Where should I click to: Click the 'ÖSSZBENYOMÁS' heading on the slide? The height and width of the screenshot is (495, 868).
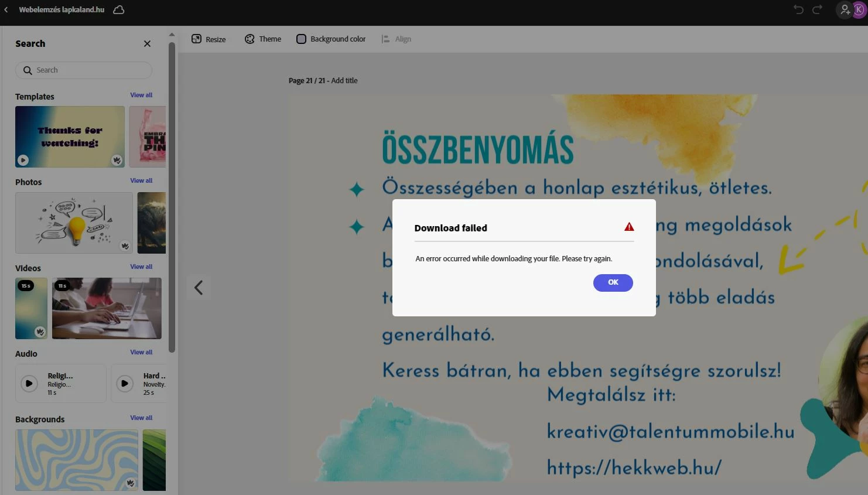pos(478,148)
